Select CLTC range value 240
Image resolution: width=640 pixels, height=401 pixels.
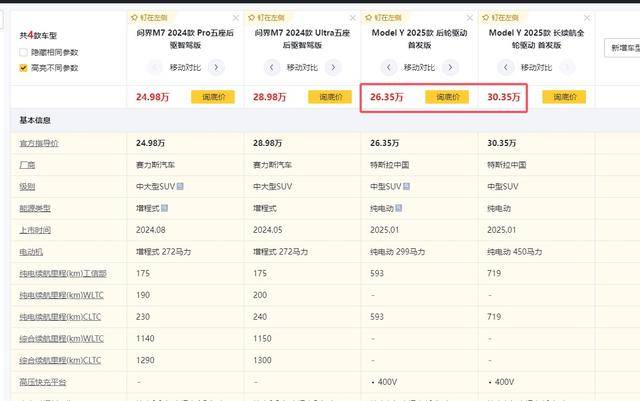(x=260, y=317)
